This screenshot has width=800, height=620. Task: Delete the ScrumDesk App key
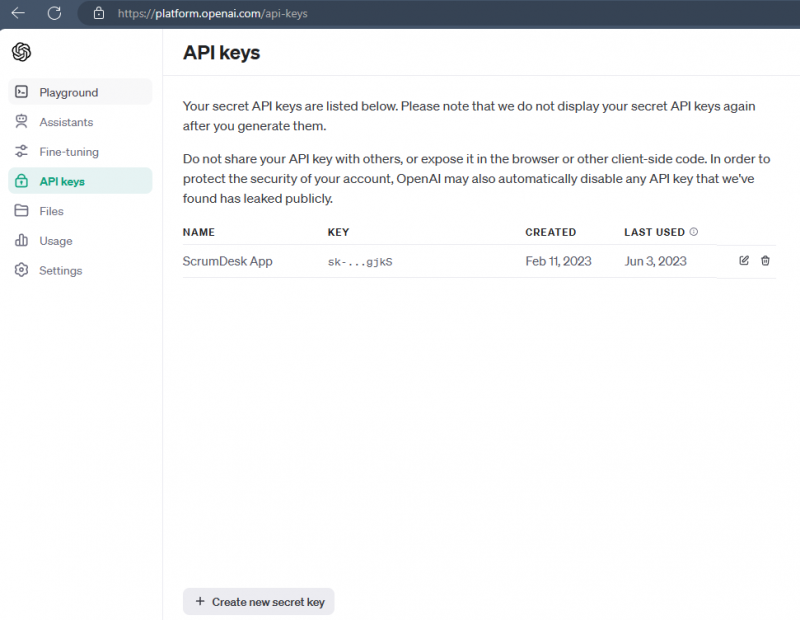765,260
